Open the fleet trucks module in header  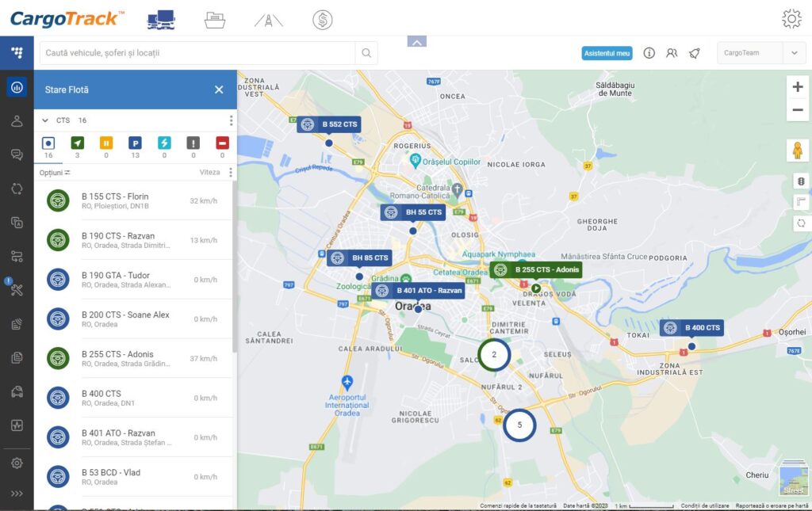tap(161, 19)
